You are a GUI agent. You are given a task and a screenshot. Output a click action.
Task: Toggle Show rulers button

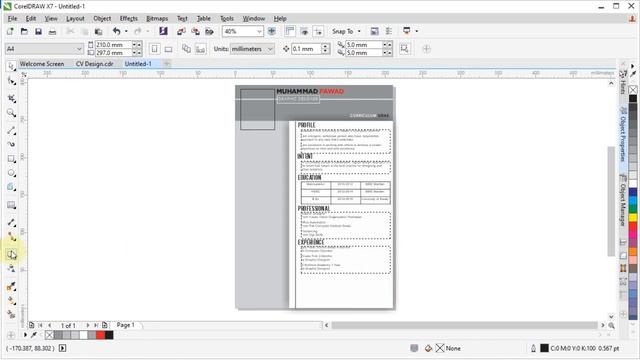tap(290, 31)
